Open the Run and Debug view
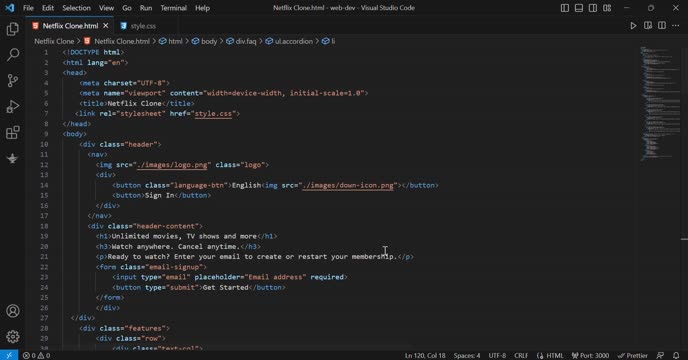Viewport: 688px width, 360px height. pos(13,106)
